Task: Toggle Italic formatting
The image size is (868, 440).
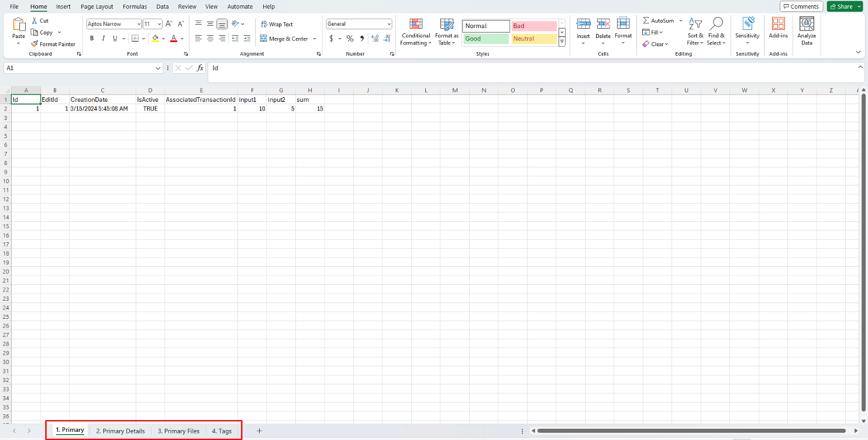Action: (104, 39)
